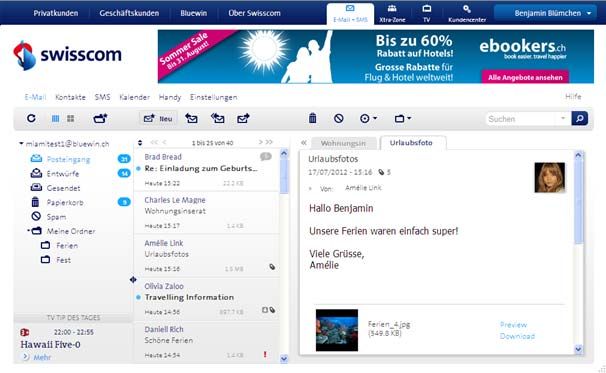This screenshot has height=373, width=606.
Task: Open the search options dropdown arrow
Action: pos(563,118)
